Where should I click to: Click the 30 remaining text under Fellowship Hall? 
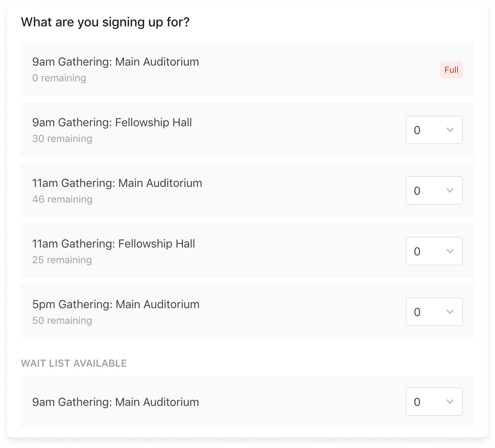pyautogui.click(x=62, y=138)
